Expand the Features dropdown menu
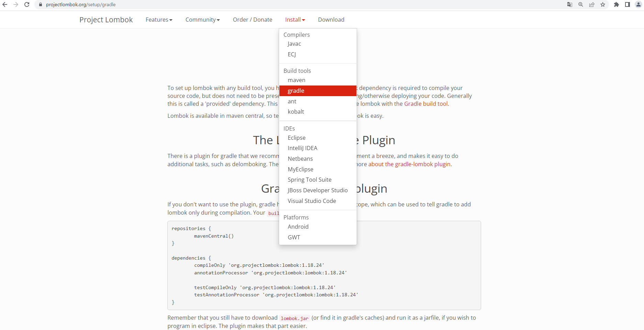The width and height of the screenshot is (644, 330). tap(159, 20)
